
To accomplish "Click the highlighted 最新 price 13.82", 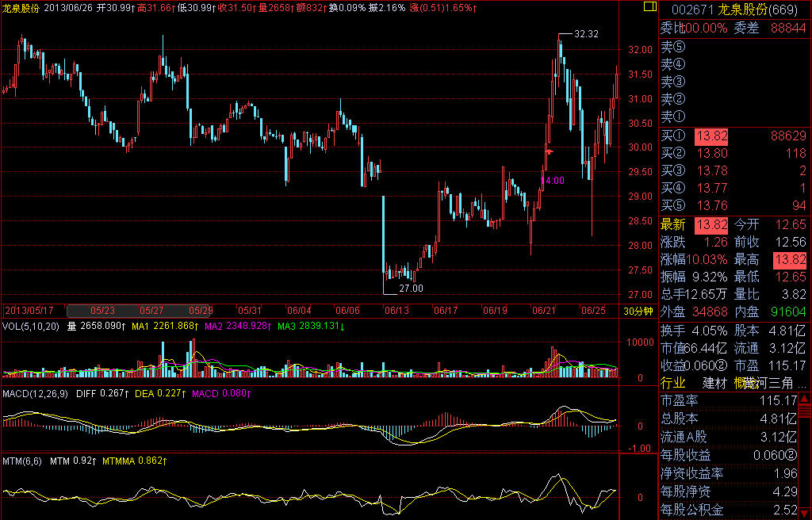I will click(710, 224).
